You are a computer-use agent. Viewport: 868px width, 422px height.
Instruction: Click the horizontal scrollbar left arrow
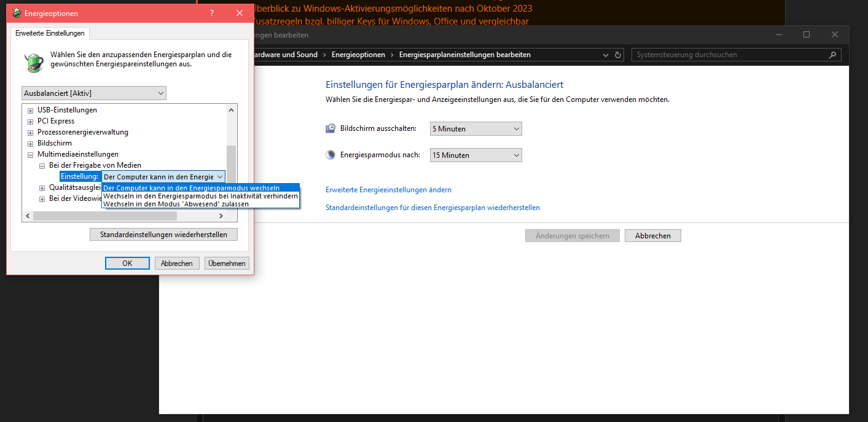coord(26,216)
